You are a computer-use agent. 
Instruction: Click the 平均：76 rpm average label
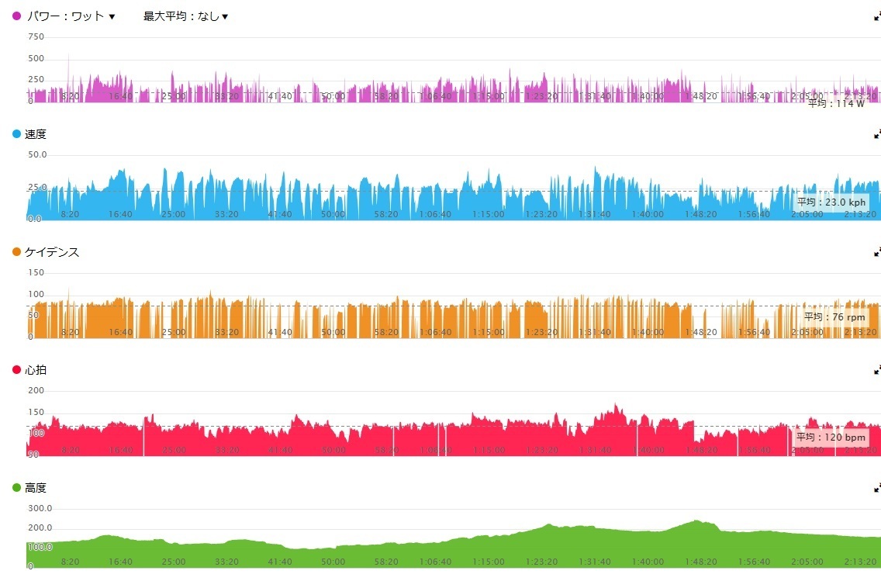pyautogui.click(x=834, y=317)
